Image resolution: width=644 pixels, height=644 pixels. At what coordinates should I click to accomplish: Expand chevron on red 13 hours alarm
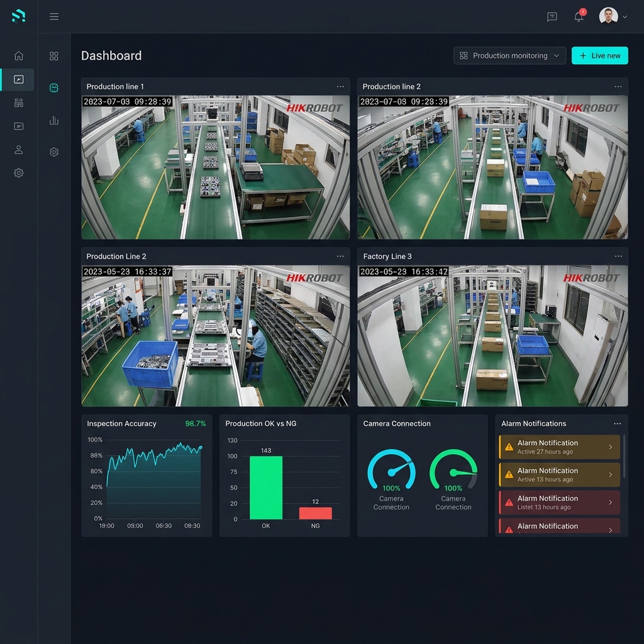point(610,502)
